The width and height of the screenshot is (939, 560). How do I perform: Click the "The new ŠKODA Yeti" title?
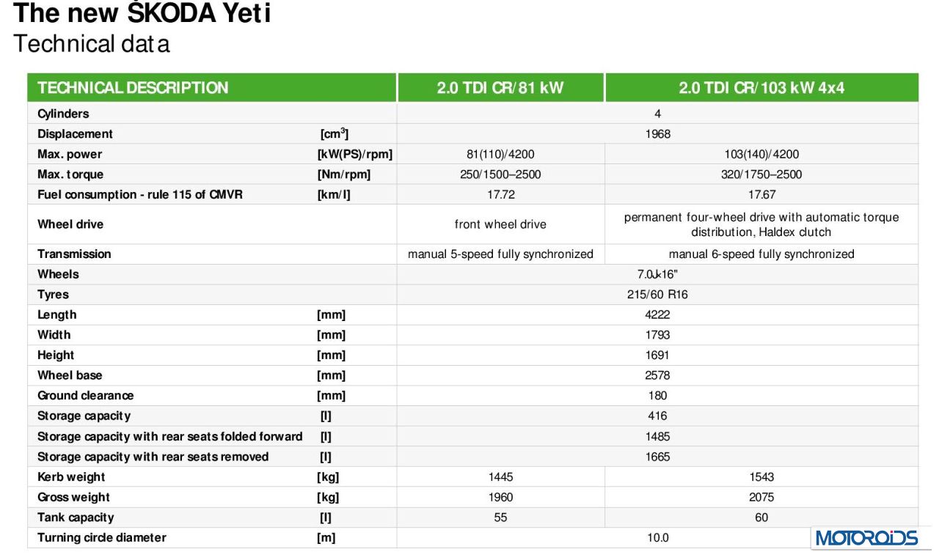coord(142,12)
